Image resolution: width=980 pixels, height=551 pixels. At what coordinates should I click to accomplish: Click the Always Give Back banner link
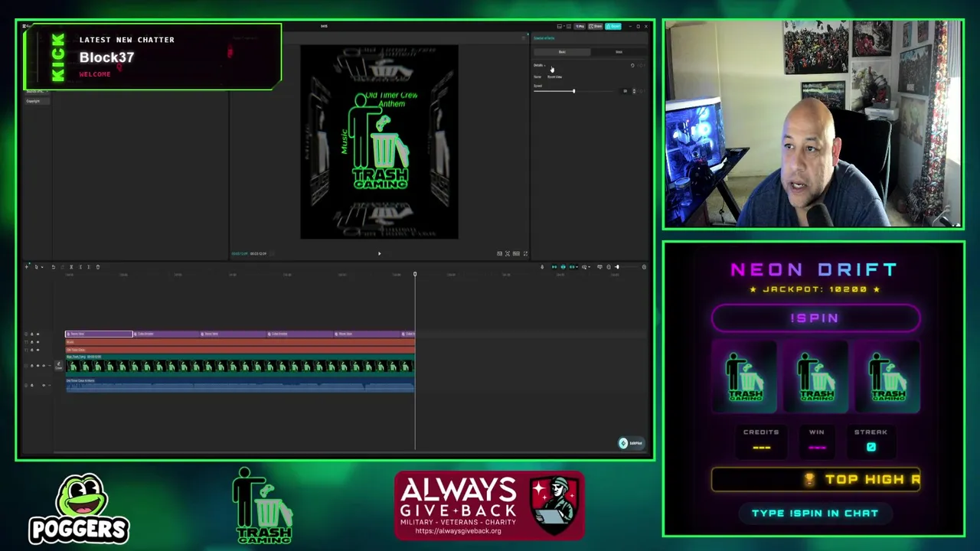pos(490,505)
